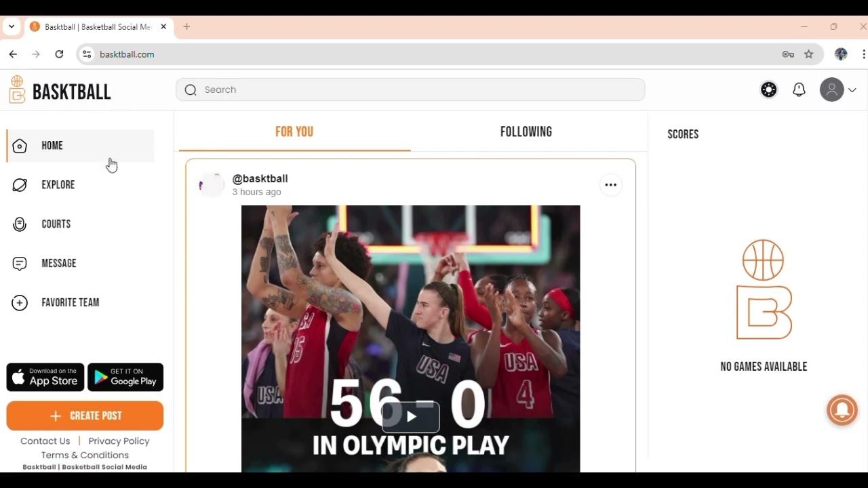Open Home from the sidebar
Screen dimensions: 868x488
(80, 146)
